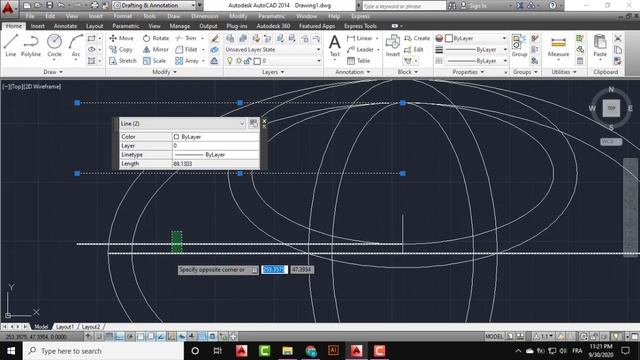The height and width of the screenshot is (360, 640).
Task: Select the Polyline tool
Action: coord(31,45)
